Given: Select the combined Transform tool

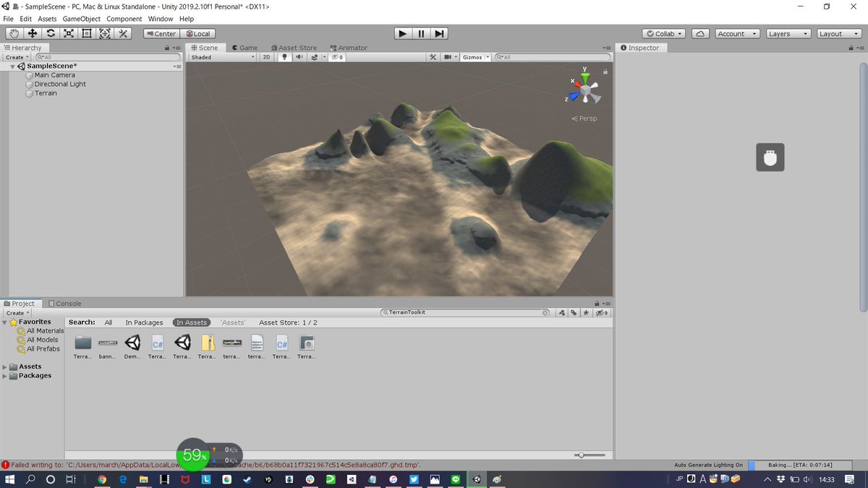Looking at the screenshot, I should click(x=105, y=33).
